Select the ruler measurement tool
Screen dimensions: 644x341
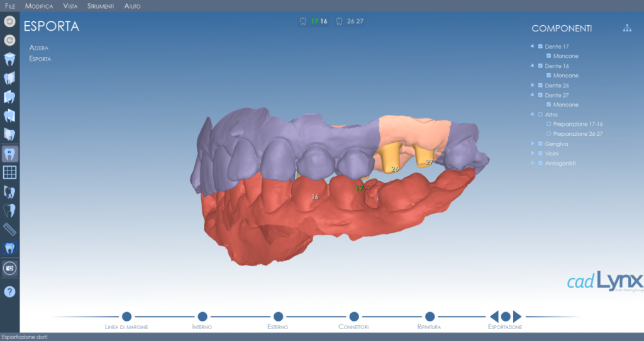click(9, 229)
